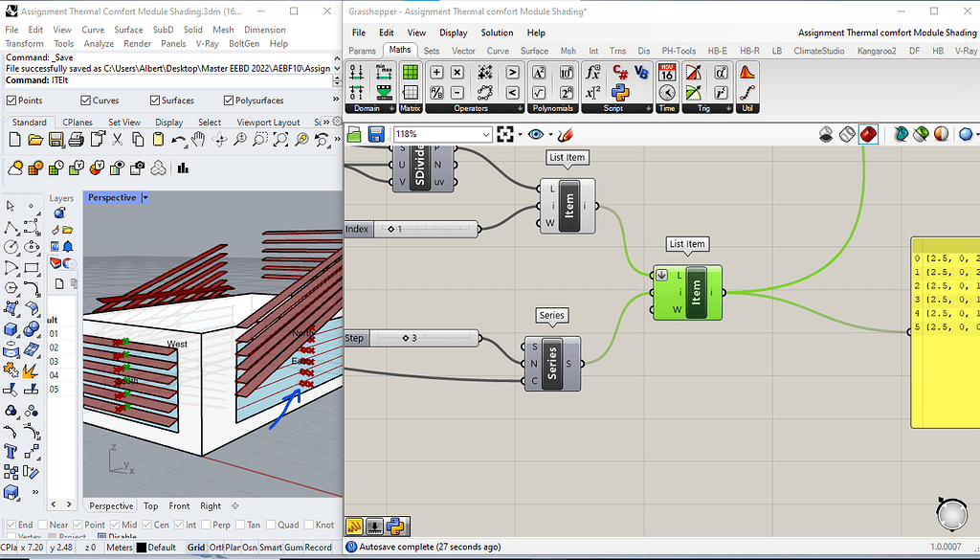Switch to the Maths tab in Grasshopper
Screen dimensions: 980x560
399,49
